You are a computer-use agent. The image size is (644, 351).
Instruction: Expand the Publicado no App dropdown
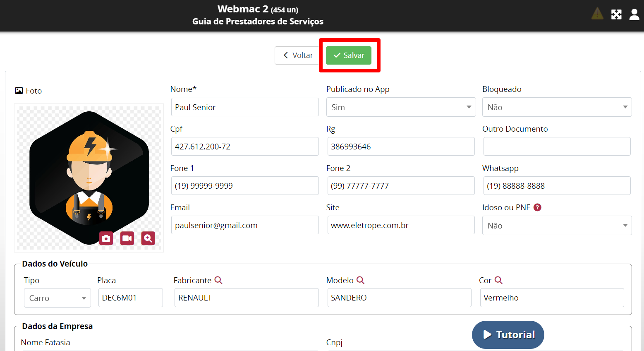(x=400, y=107)
